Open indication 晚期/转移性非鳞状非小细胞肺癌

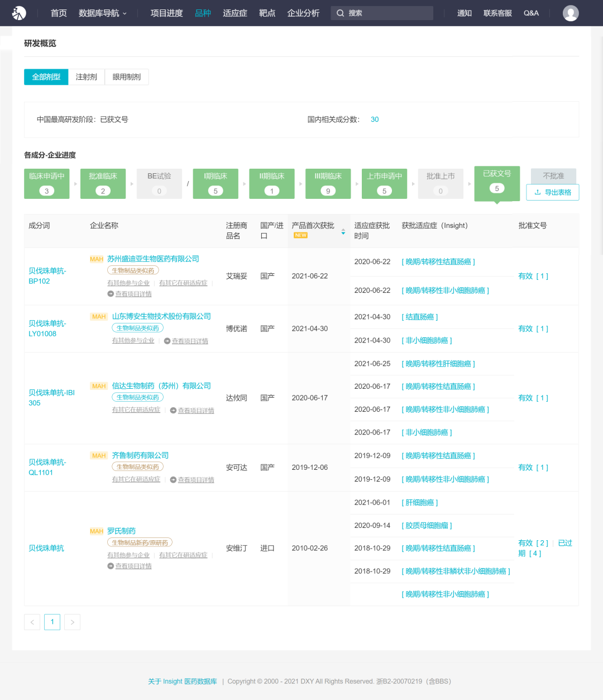coord(456,572)
